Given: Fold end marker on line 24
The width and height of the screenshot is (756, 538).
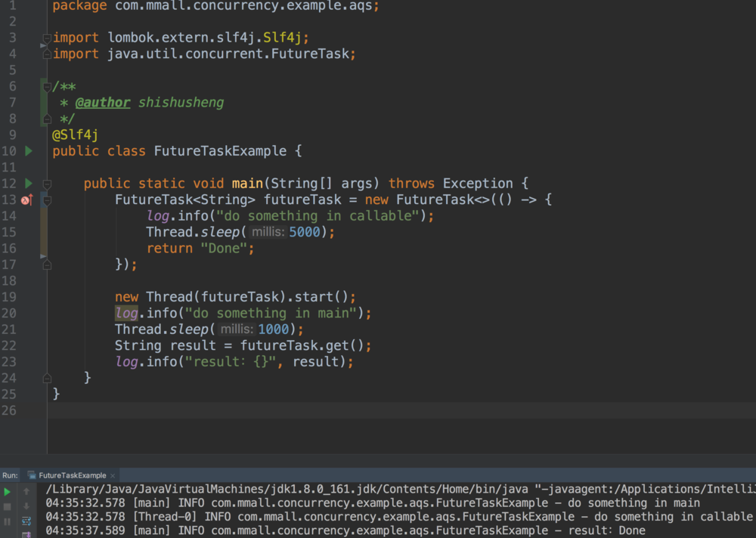Looking at the screenshot, I should (47, 379).
